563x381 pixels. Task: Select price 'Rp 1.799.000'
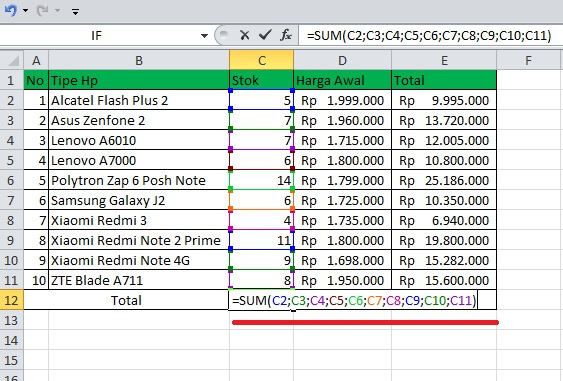pyautogui.click(x=342, y=180)
